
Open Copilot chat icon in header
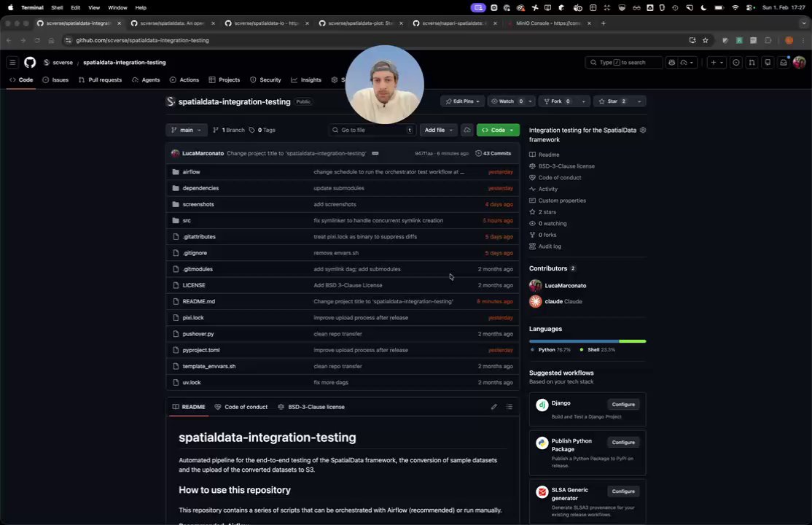point(671,62)
